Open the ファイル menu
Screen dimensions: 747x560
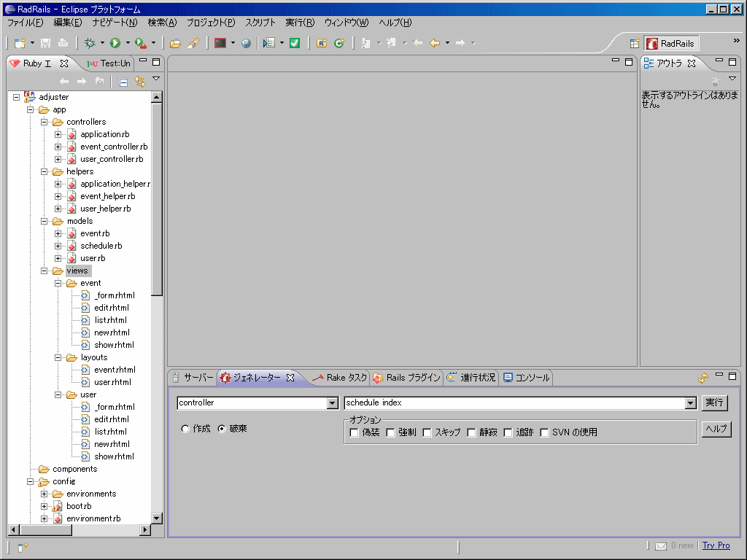(x=24, y=23)
